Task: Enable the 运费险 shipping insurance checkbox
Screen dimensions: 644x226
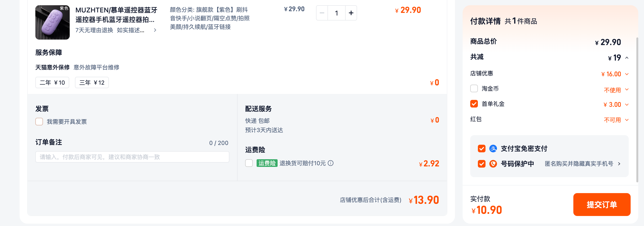Action: [249, 163]
